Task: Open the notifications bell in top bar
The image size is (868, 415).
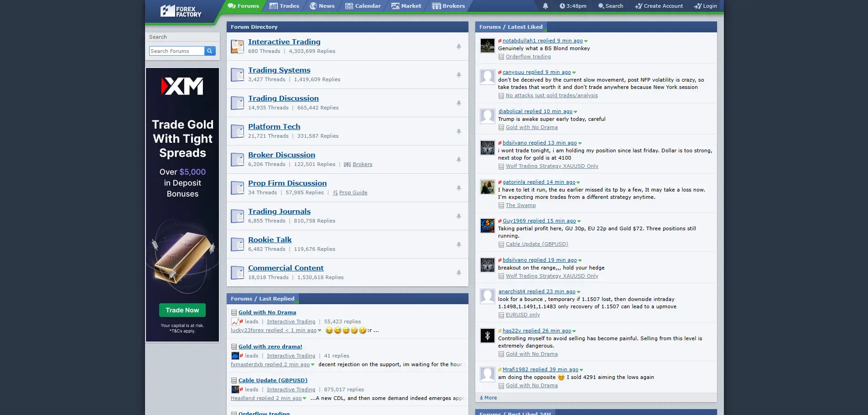Action: pyautogui.click(x=546, y=6)
